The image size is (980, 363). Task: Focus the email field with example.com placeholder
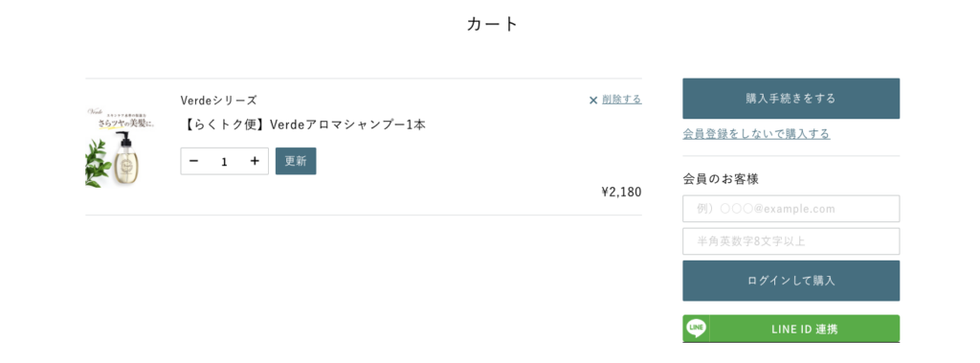click(791, 209)
